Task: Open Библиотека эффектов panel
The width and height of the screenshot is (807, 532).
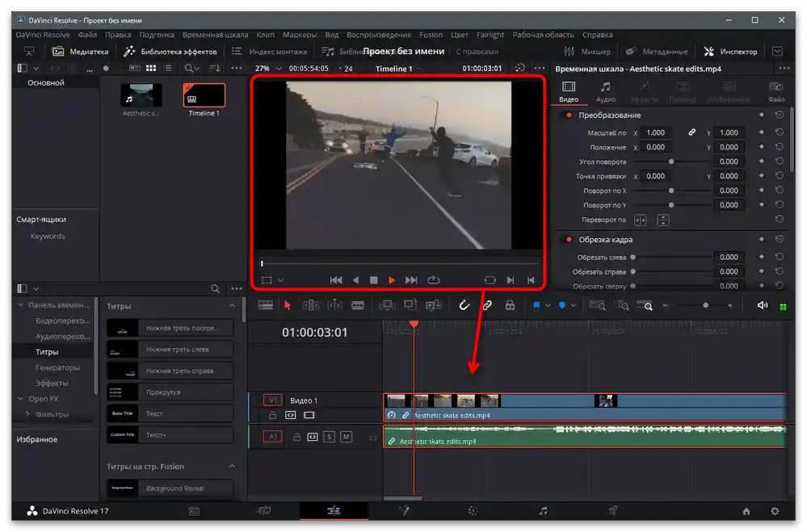Action: [x=170, y=52]
